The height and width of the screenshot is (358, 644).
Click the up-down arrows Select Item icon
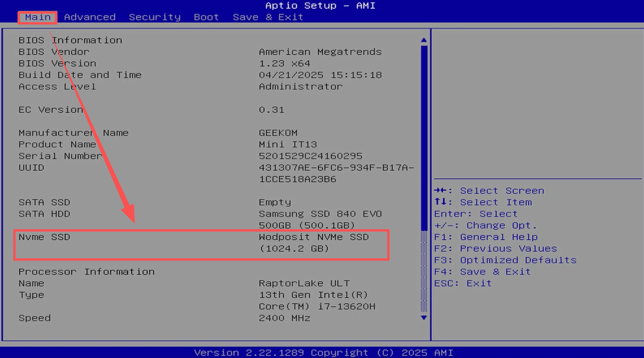(x=440, y=202)
